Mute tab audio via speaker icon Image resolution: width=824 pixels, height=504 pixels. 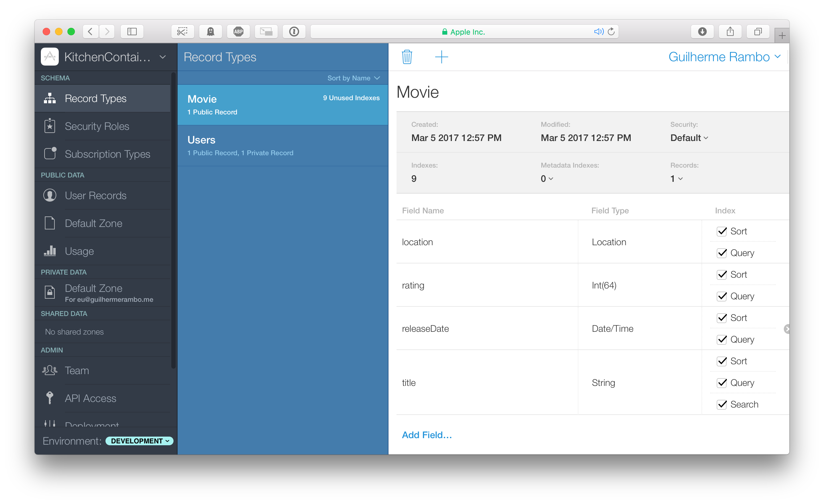pyautogui.click(x=598, y=32)
